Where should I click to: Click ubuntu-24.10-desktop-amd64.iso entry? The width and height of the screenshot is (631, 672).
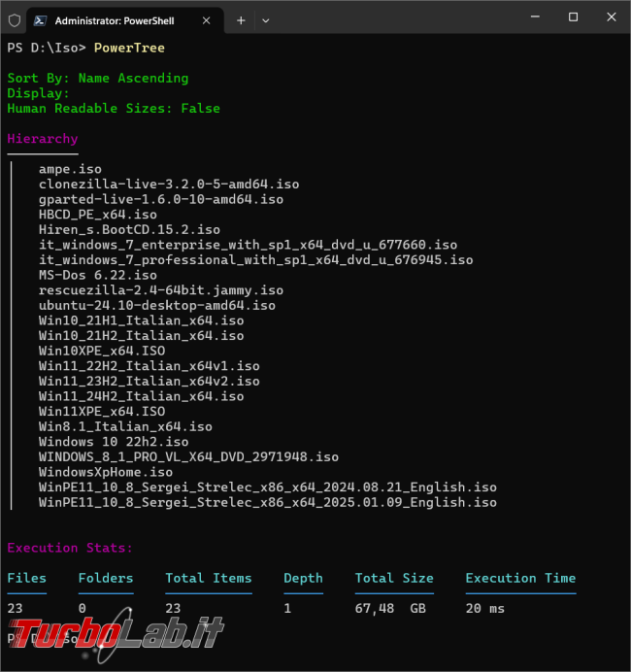[x=157, y=306]
